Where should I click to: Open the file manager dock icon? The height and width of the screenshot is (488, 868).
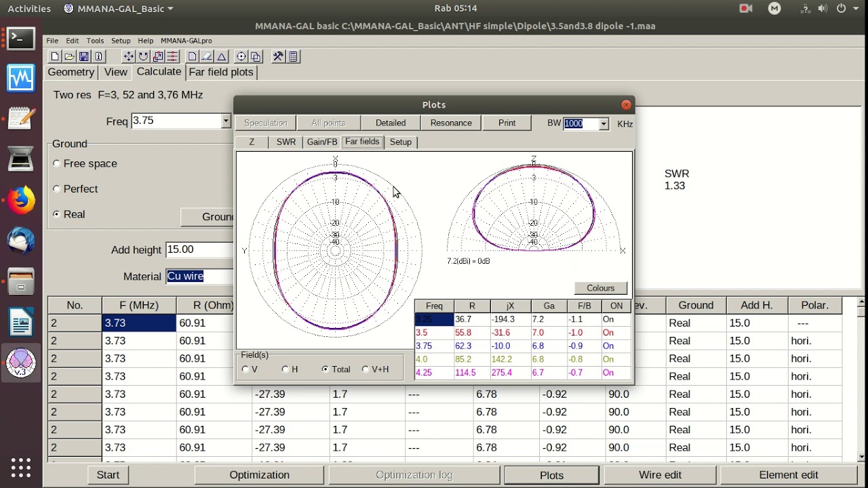pos(20,281)
